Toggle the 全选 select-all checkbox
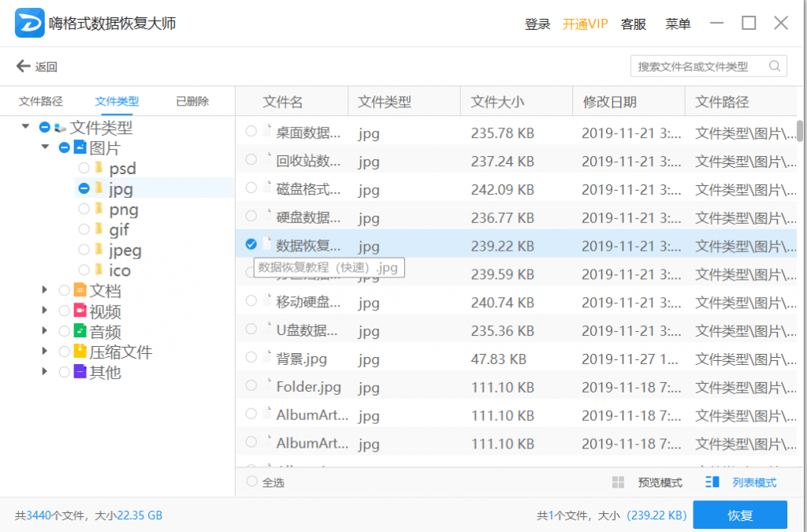Viewport: 807px width, 532px height. pyautogui.click(x=251, y=481)
